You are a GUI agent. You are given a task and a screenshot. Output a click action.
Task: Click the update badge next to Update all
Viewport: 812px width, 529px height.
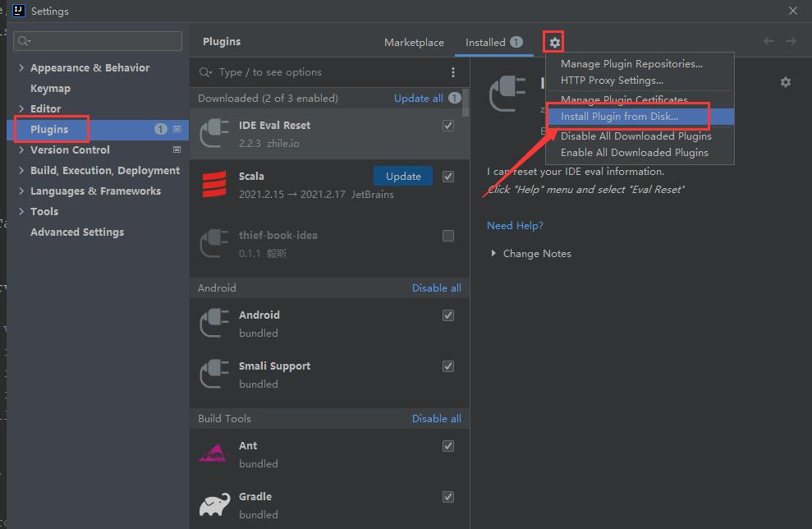pos(454,98)
